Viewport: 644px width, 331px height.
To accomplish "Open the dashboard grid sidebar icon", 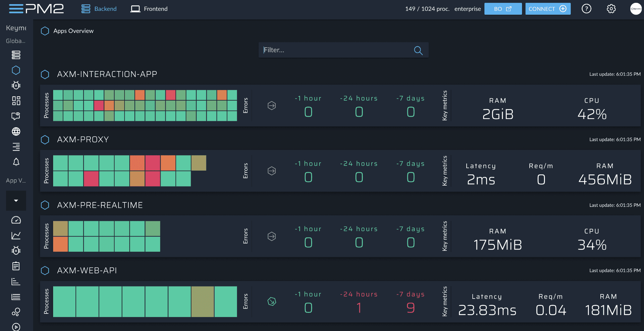I will [x=16, y=101].
